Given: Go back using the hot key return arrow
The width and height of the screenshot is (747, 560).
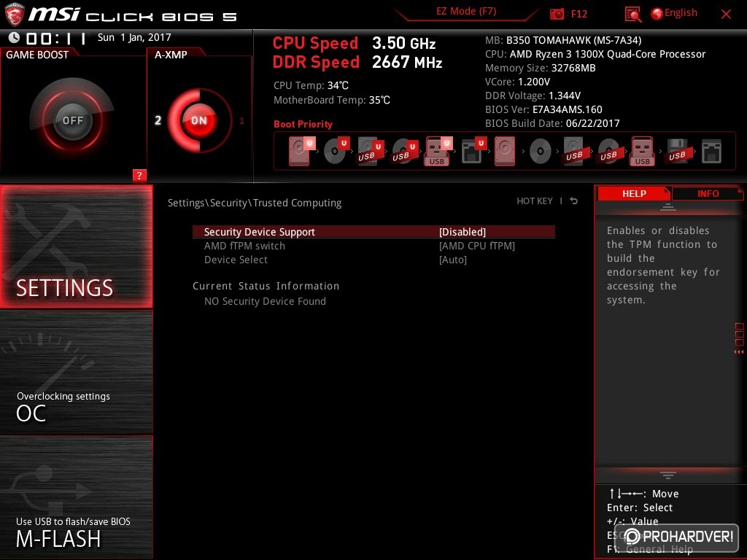Looking at the screenshot, I should [573, 201].
